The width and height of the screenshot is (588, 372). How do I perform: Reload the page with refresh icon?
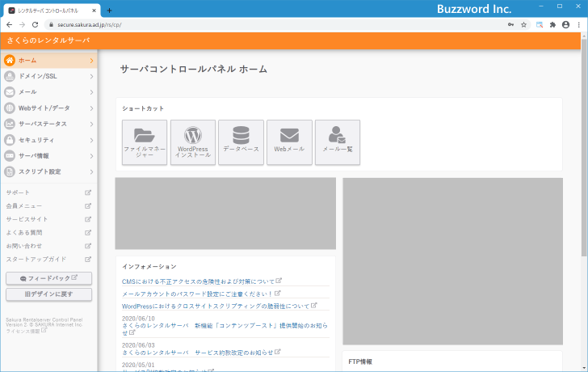click(x=36, y=25)
